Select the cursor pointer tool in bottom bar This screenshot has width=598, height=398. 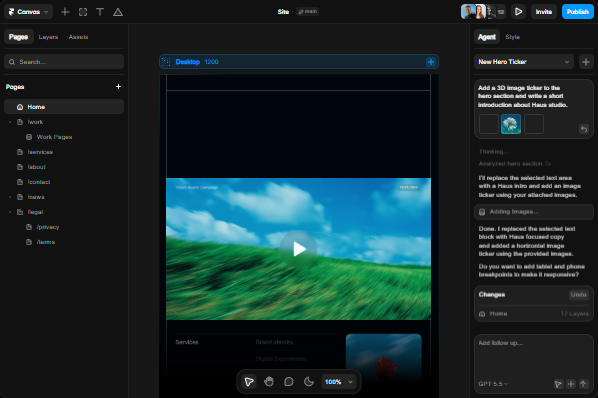coord(249,382)
